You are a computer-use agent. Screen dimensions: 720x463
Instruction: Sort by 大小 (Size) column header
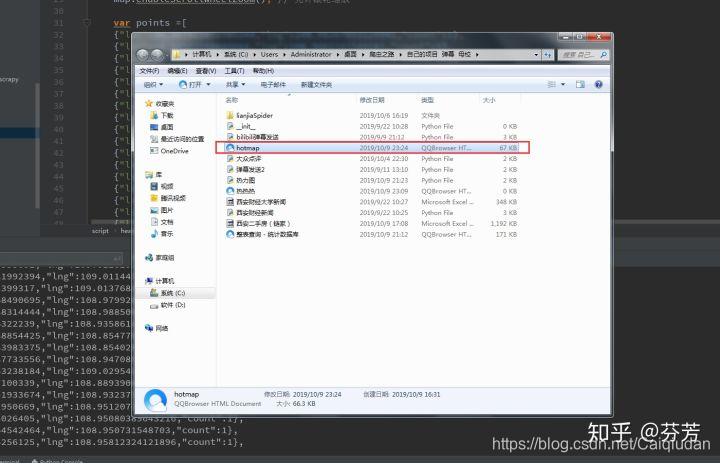point(489,100)
